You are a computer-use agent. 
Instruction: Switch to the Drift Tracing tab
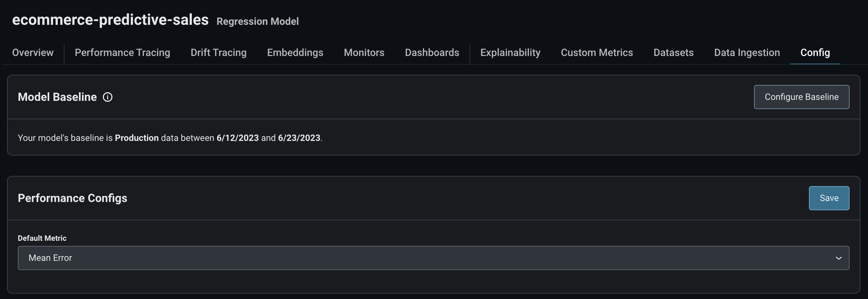click(x=218, y=53)
